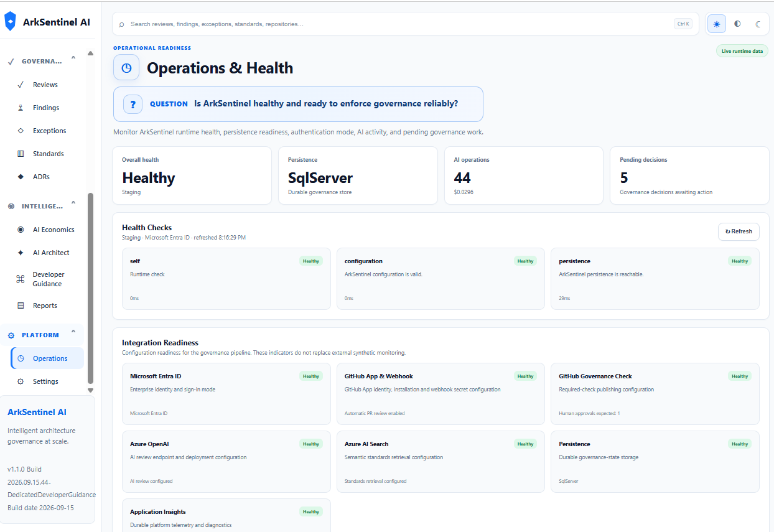The height and width of the screenshot is (532, 774).
Task: Click Standards retrieval configured text
Action: tap(376, 481)
